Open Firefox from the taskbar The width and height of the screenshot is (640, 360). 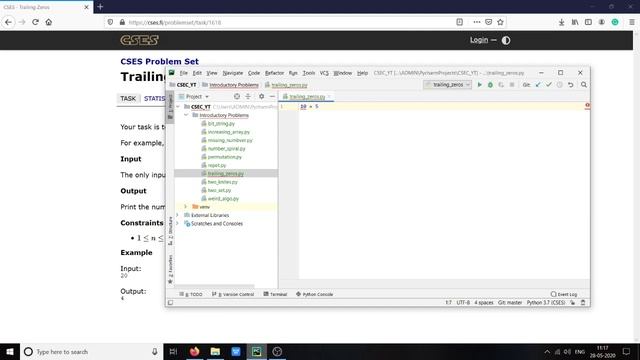[194, 351]
